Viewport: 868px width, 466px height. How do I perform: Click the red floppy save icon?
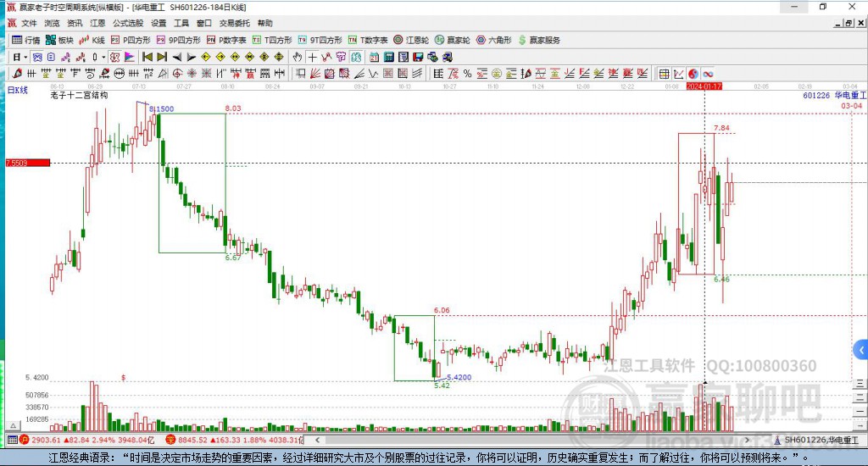[x=418, y=57]
